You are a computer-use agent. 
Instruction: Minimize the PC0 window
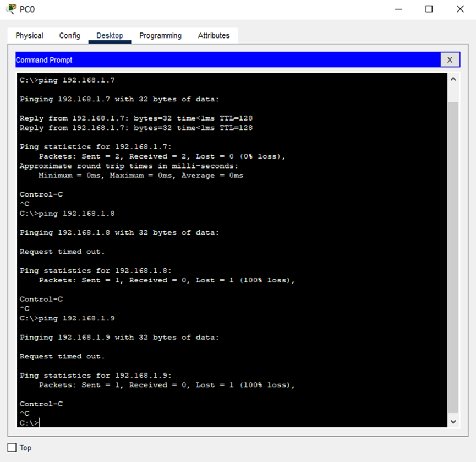click(x=398, y=9)
